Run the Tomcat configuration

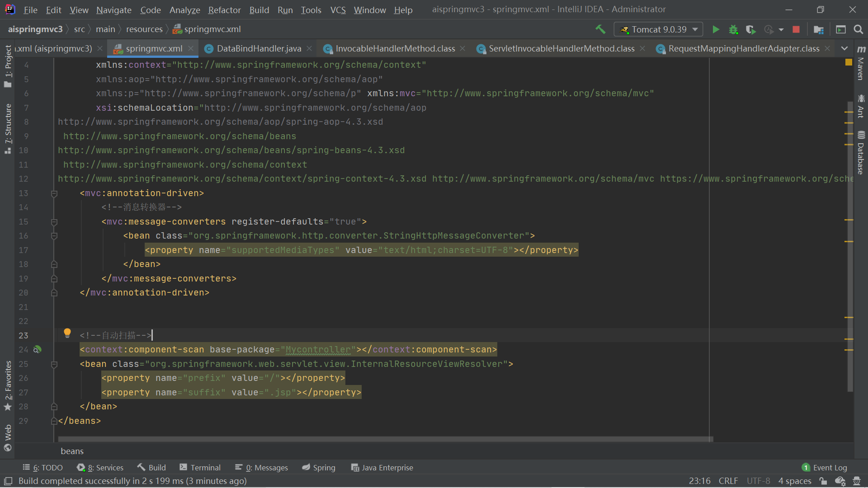coord(716,29)
